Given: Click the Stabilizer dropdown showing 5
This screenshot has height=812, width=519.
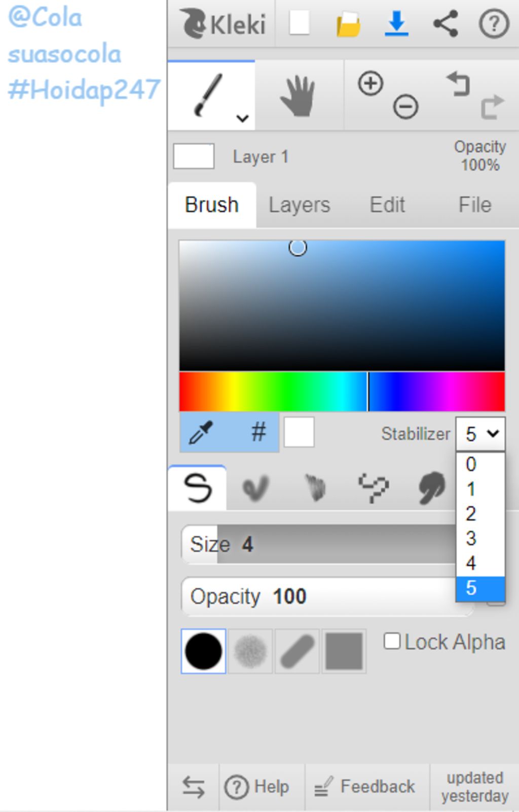Looking at the screenshot, I should pyautogui.click(x=480, y=434).
